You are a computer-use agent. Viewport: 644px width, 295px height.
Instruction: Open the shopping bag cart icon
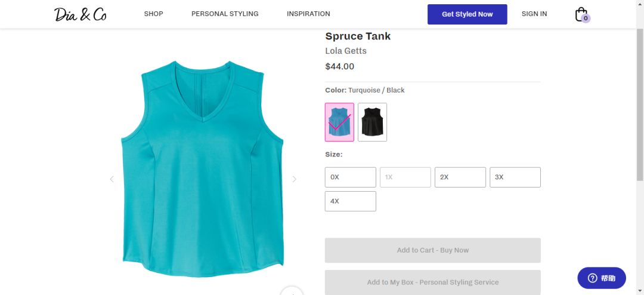(x=582, y=14)
